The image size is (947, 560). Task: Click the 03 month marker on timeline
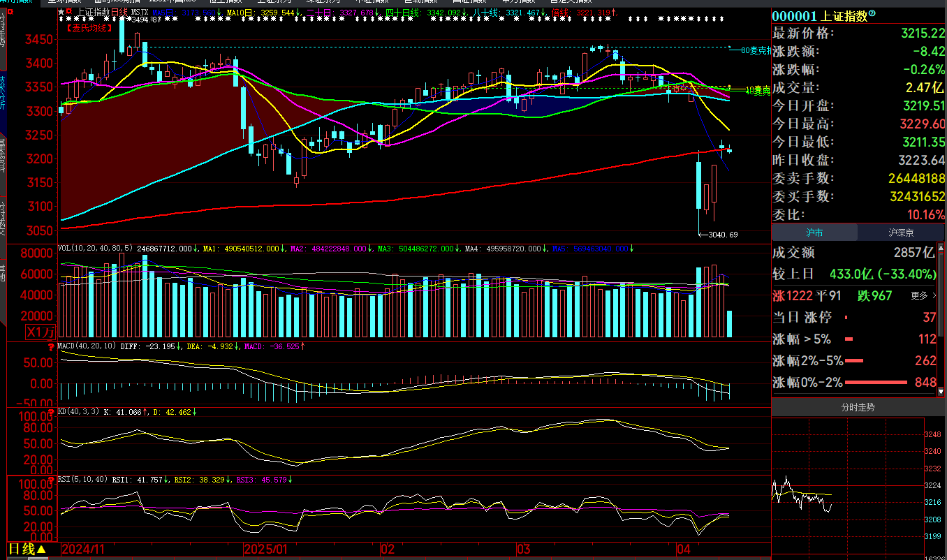(525, 550)
